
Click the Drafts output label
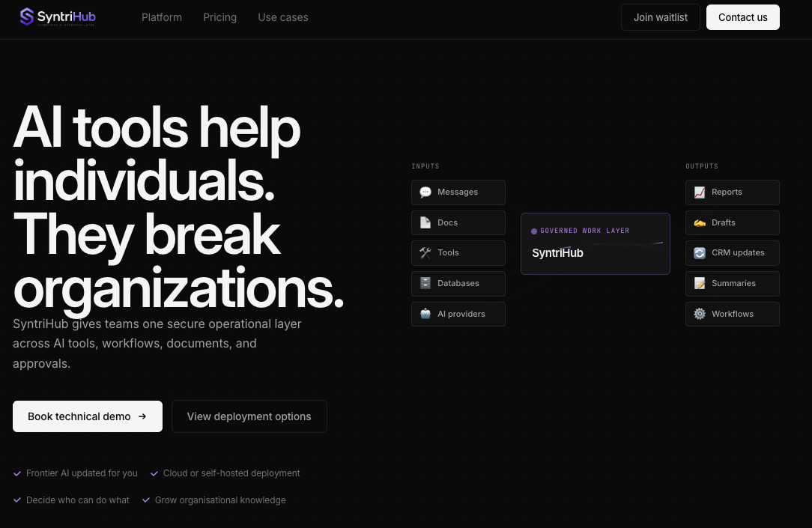pyautogui.click(x=724, y=222)
